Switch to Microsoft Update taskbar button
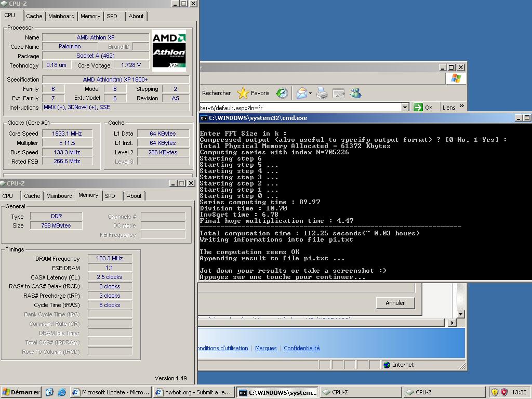Image resolution: width=532 pixels, height=399 pixels. point(111,392)
